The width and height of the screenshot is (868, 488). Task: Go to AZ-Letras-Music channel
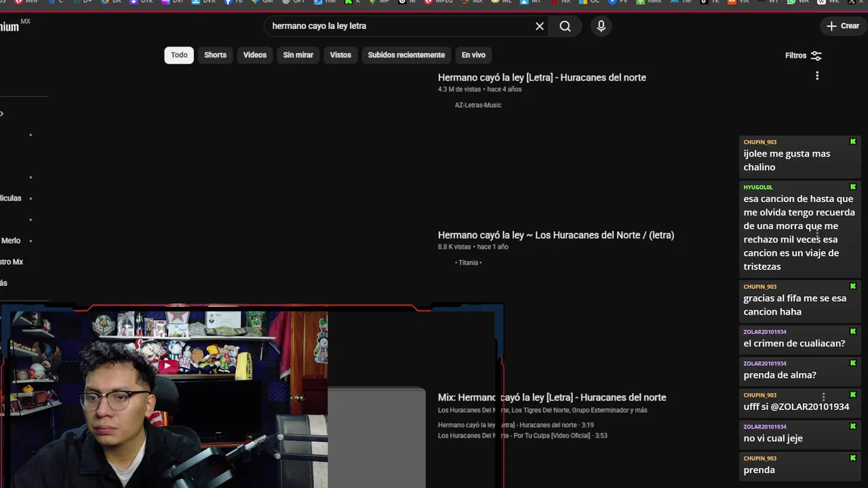tap(478, 105)
